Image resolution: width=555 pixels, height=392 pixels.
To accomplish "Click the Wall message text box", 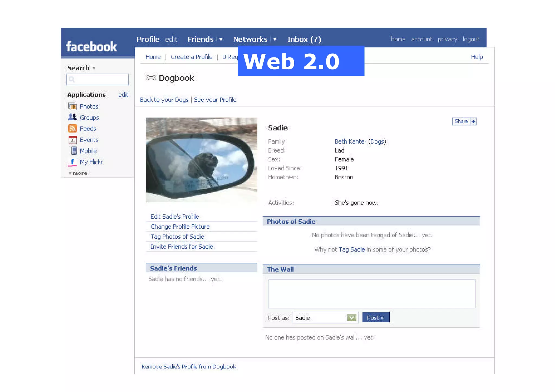I will [x=372, y=294].
